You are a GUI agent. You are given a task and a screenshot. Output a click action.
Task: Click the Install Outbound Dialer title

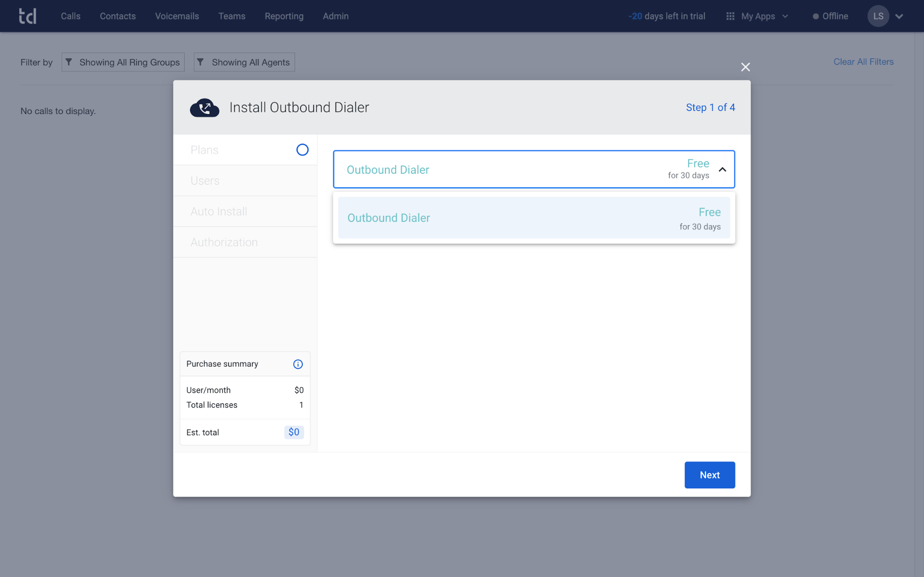299,107
